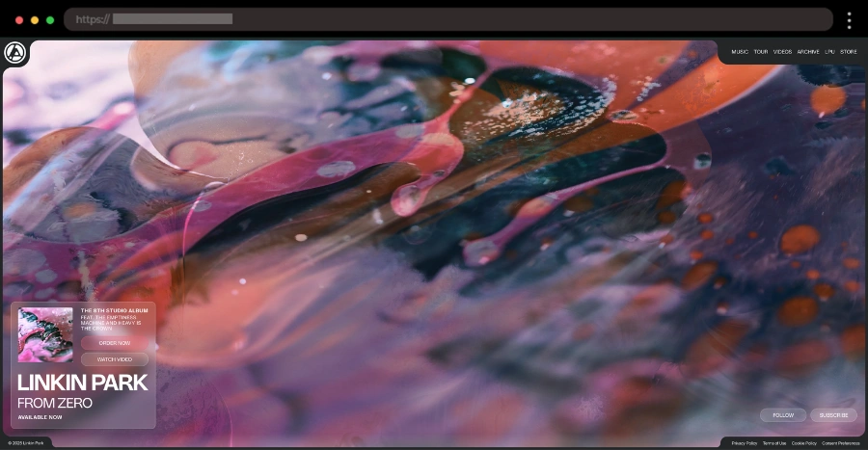Open Consent Preferences in the footer
Viewport: 868px width, 450px height.
(840, 443)
